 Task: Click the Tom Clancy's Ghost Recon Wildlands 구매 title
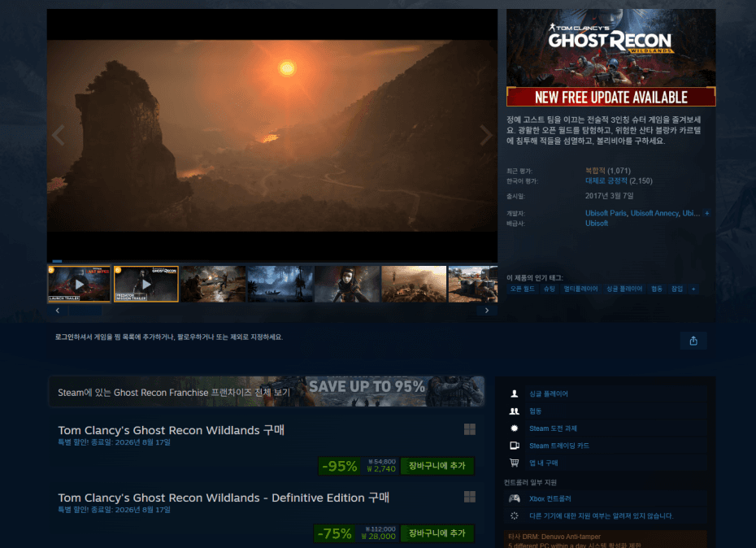(172, 430)
